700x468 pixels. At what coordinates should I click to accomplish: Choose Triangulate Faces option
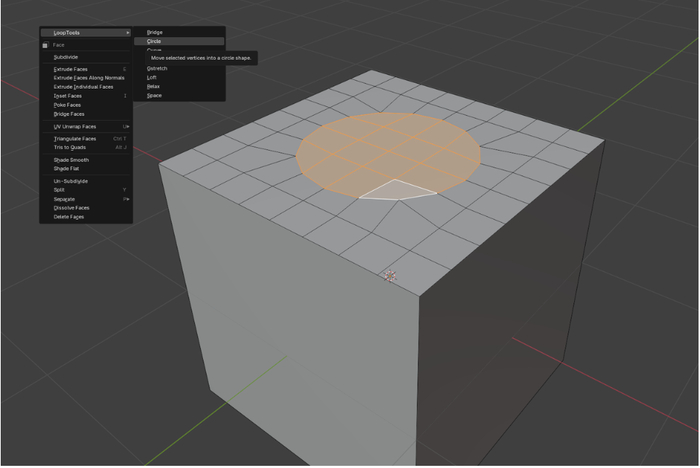(x=75, y=139)
